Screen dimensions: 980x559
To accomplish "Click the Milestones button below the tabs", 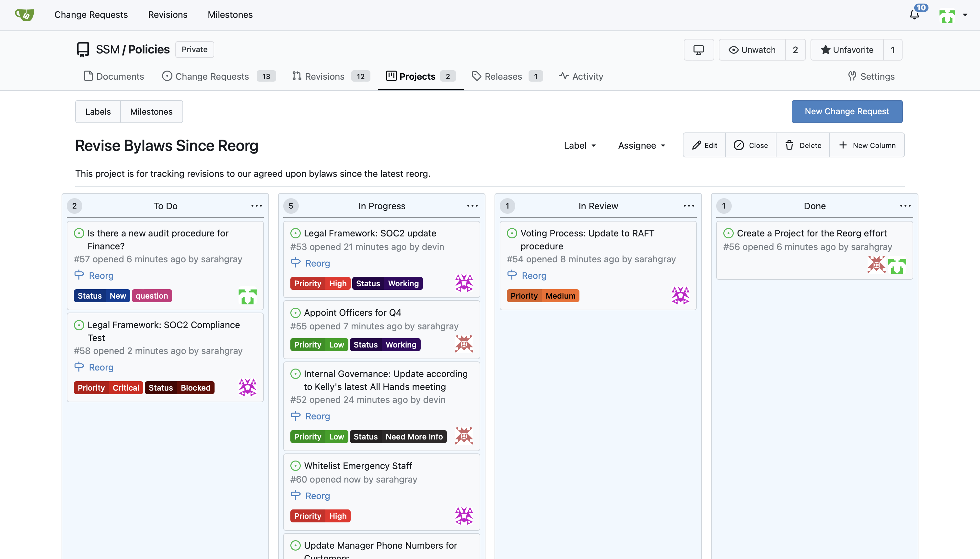I will [x=151, y=112].
